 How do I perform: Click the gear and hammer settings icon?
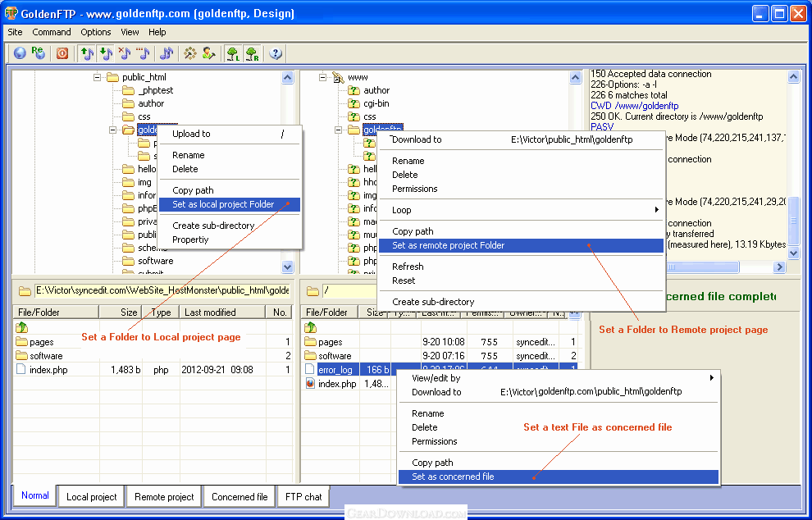point(190,53)
